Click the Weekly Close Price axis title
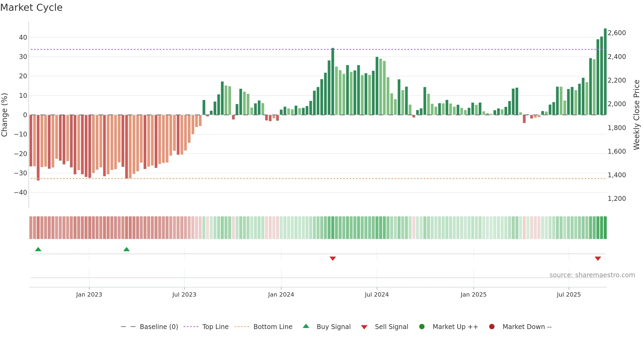 pos(636,115)
